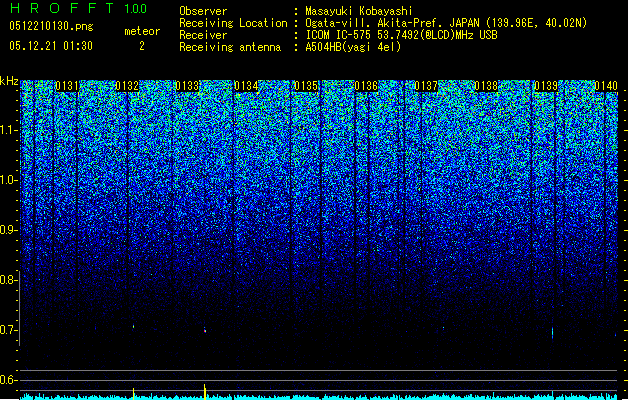Click the 0140 time marker
629x400 pixels.
click(606, 86)
